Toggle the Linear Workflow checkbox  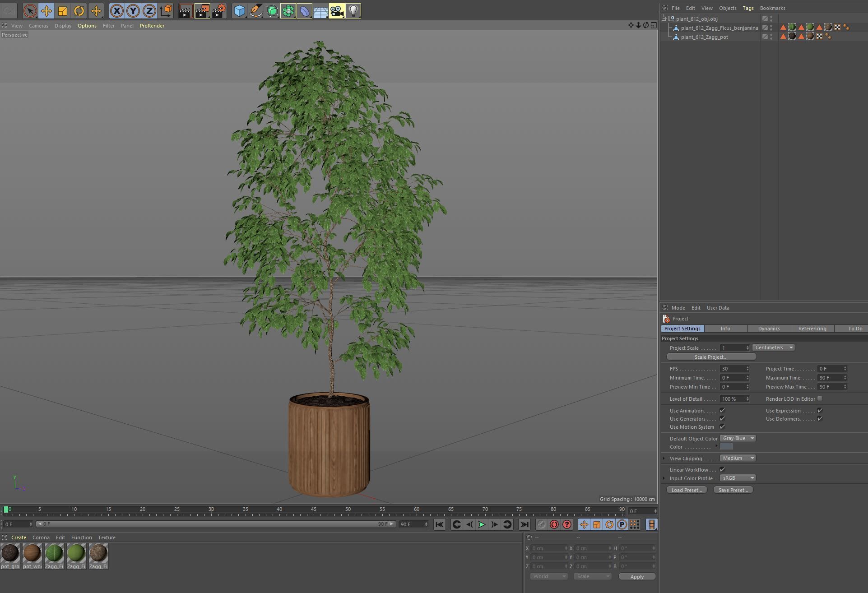pyautogui.click(x=722, y=470)
